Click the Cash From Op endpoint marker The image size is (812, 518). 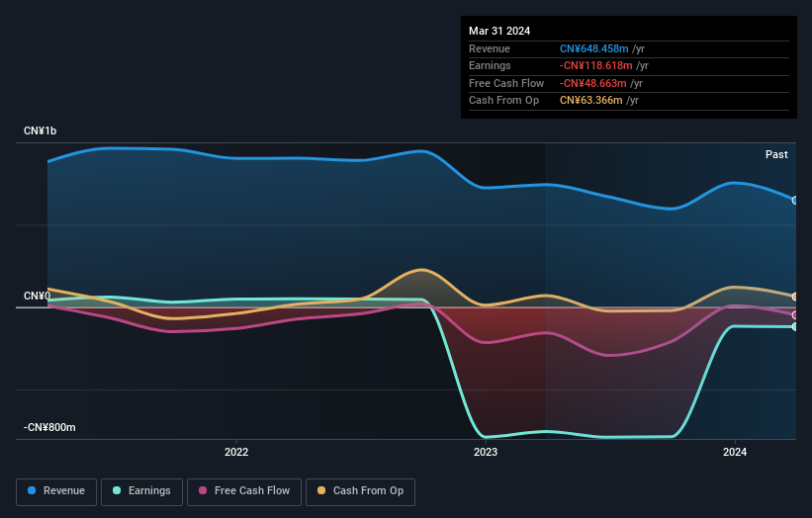(x=795, y=297)
